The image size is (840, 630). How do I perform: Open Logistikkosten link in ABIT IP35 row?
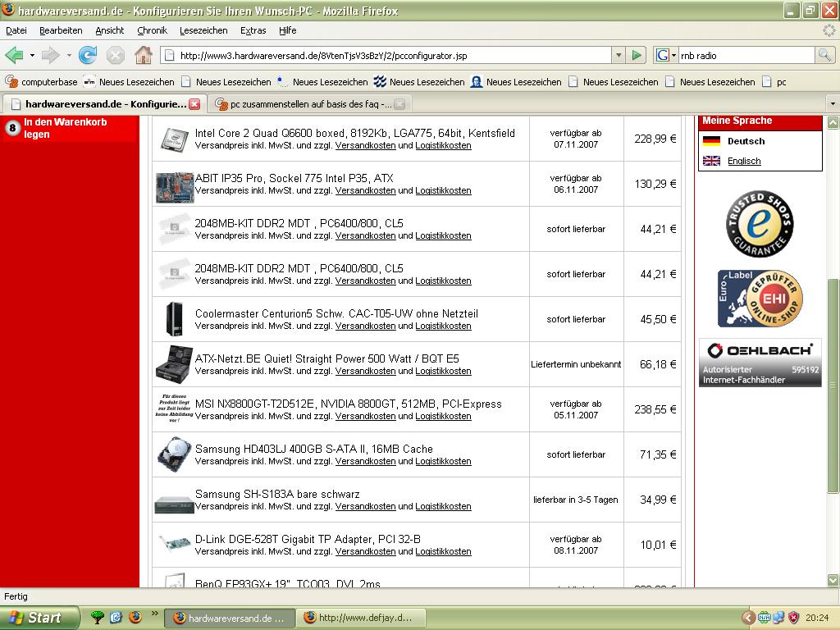[x=443, y=190]
